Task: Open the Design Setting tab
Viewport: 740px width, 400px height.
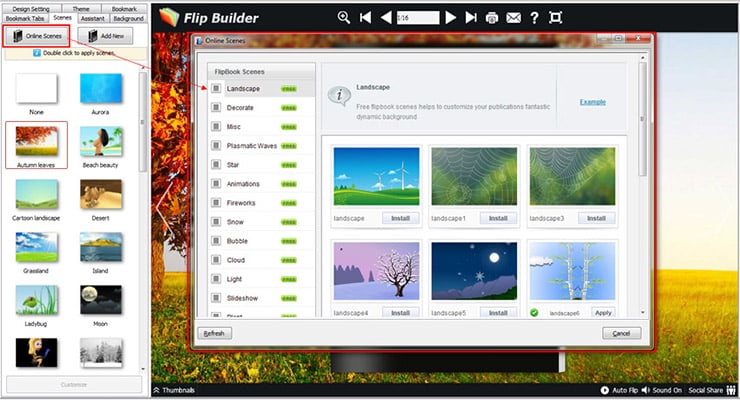Action: coord(34,8)
